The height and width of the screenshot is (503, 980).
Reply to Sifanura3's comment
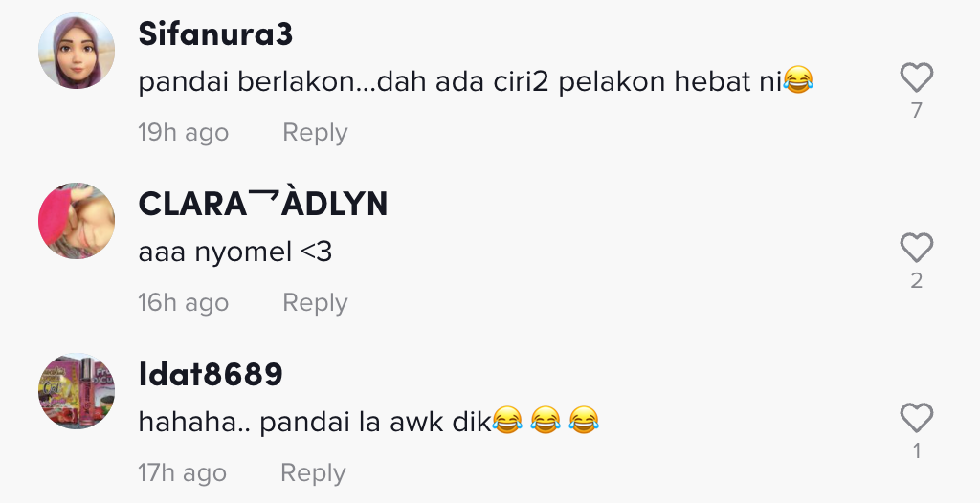(x=315, y=133)
